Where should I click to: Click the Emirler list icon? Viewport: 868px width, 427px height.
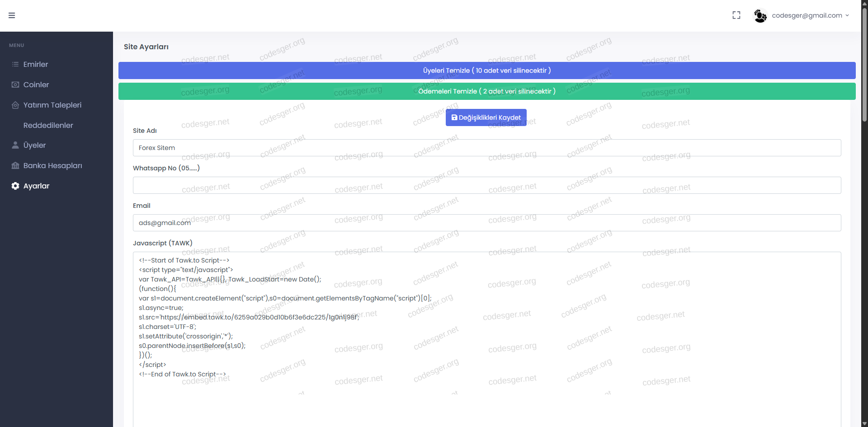click(x=15, y=64)
